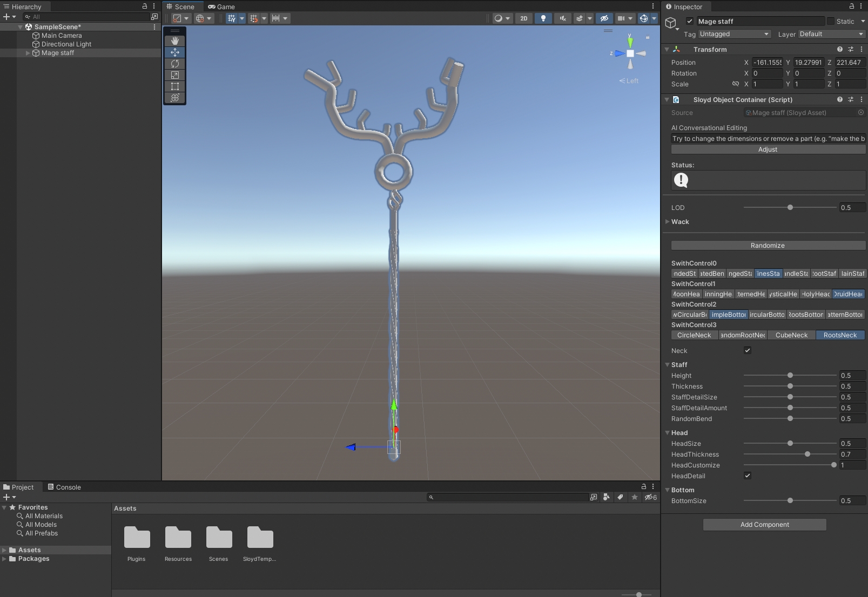This screenshot has width=868, height=597.
Task: Select the Scale tool
Action: pos(175,75)
